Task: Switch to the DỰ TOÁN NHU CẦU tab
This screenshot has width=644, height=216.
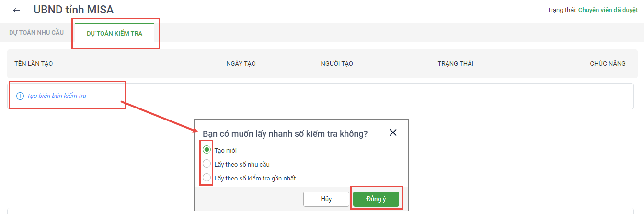Action: click(36, 33)
